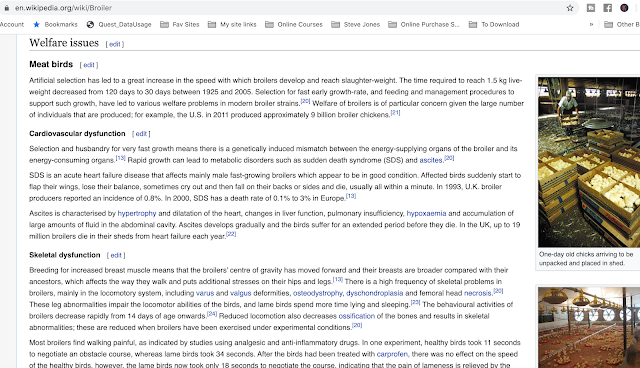Open the Online Purchase S... folder
The width and height of the screenshot is (640, 368).
point(424,24)
